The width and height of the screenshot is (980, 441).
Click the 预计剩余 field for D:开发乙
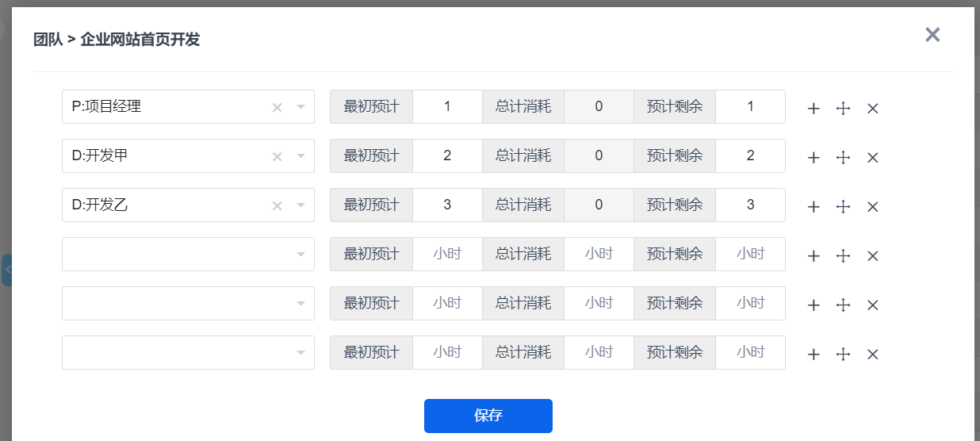point(750,205)
